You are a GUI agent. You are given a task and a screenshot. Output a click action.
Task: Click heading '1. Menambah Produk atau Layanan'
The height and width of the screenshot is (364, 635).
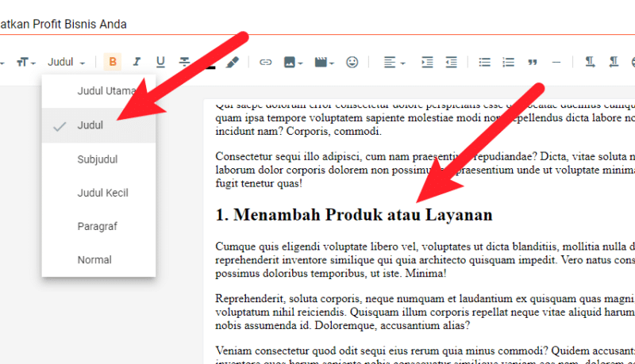354,215
